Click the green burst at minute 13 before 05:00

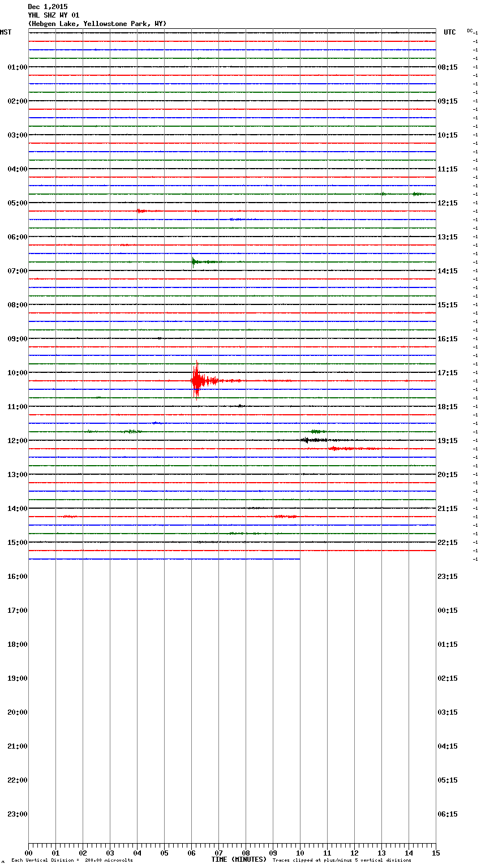click(x=383, y=194)
